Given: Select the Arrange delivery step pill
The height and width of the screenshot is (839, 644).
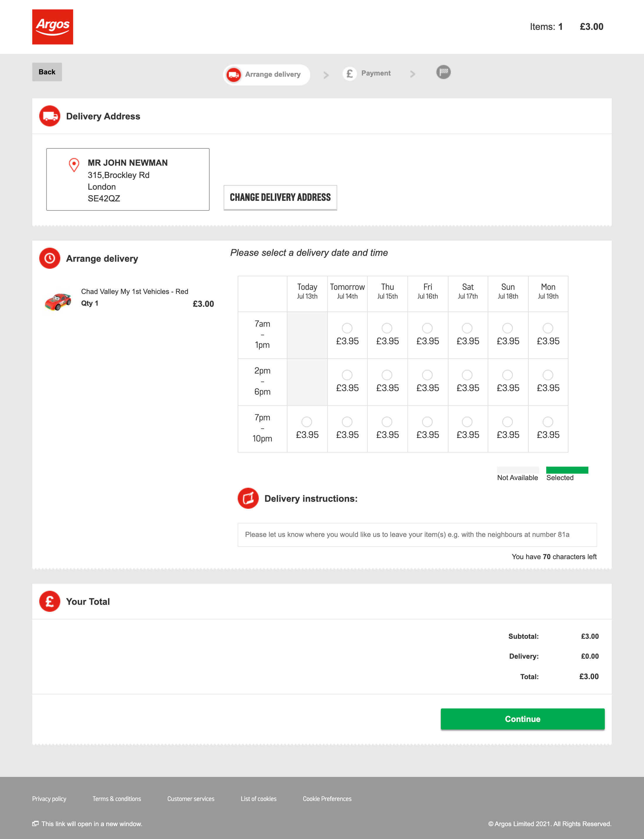Looking at the screenshot, I should click(x=266, y=74).
